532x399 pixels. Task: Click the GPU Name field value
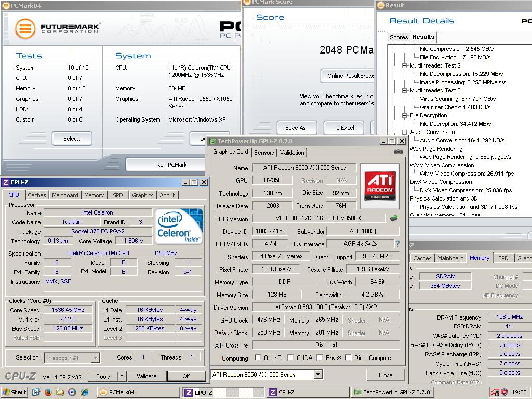[304, 168]
